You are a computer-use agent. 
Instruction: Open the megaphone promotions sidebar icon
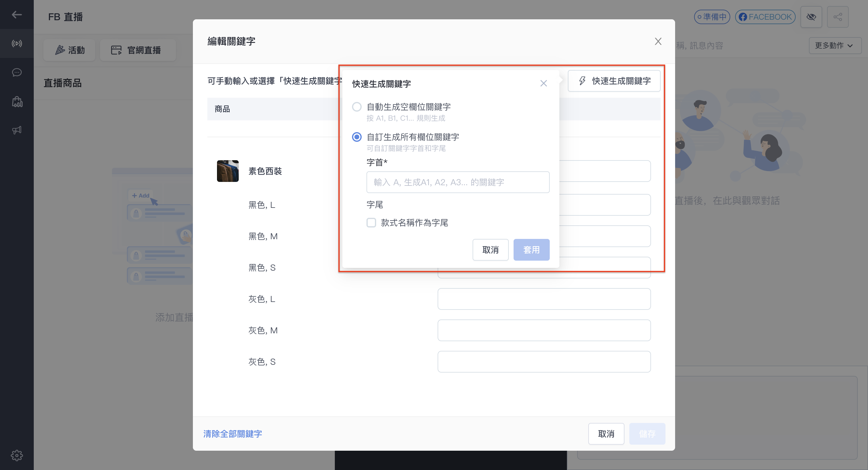click(x=17, y=130)
